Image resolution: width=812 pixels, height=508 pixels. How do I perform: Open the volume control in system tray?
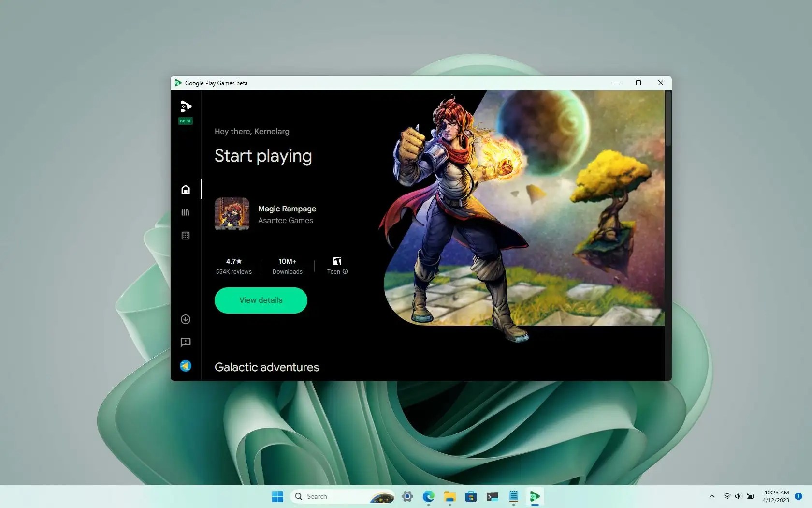(738, 496)
